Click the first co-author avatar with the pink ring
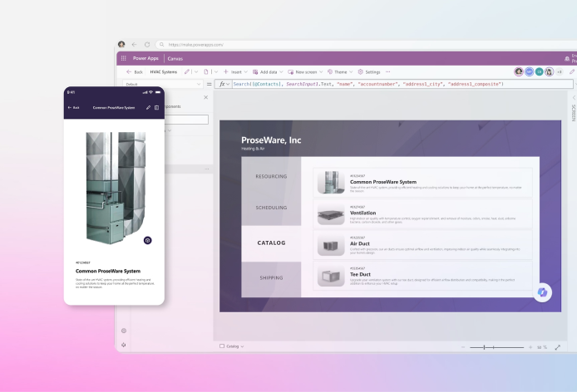 click(x=519, y=71)
